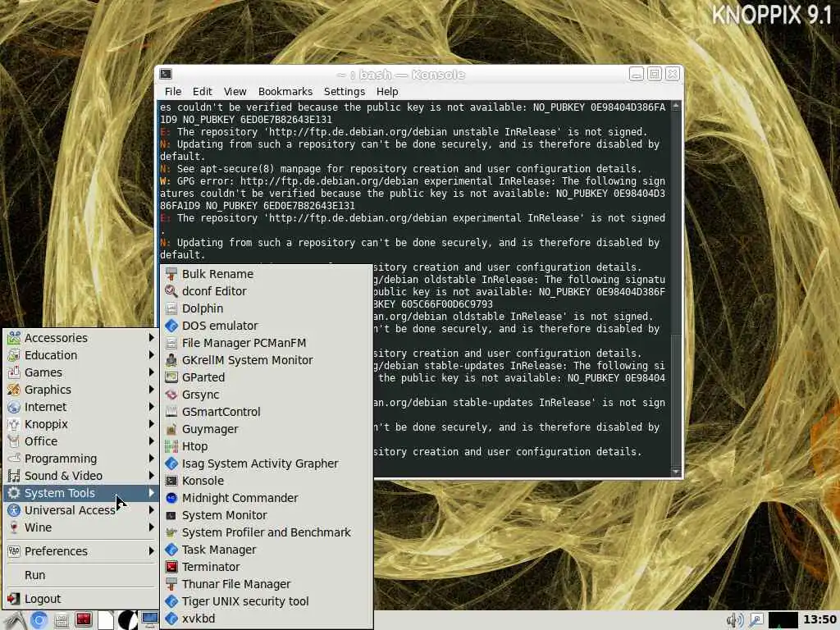Open Grsync from the submenu
Screen dimensions: 840x630
point(267,395)
